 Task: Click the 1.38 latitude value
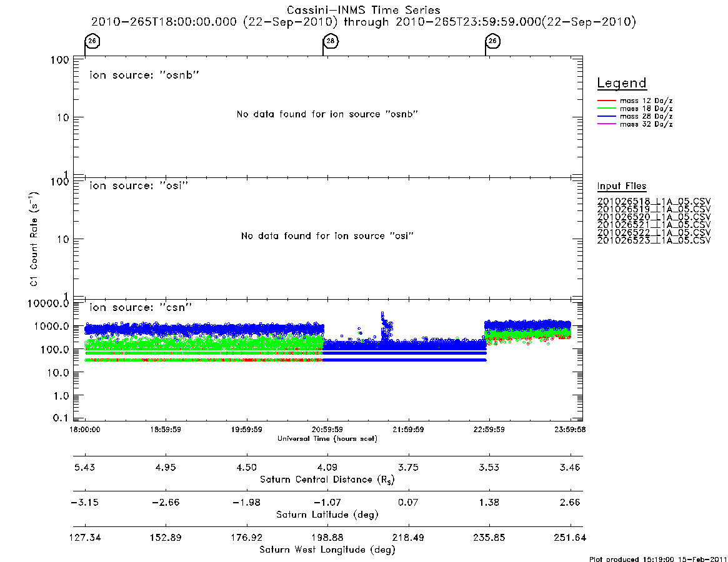pyautogui.click(x=489, y=503)
